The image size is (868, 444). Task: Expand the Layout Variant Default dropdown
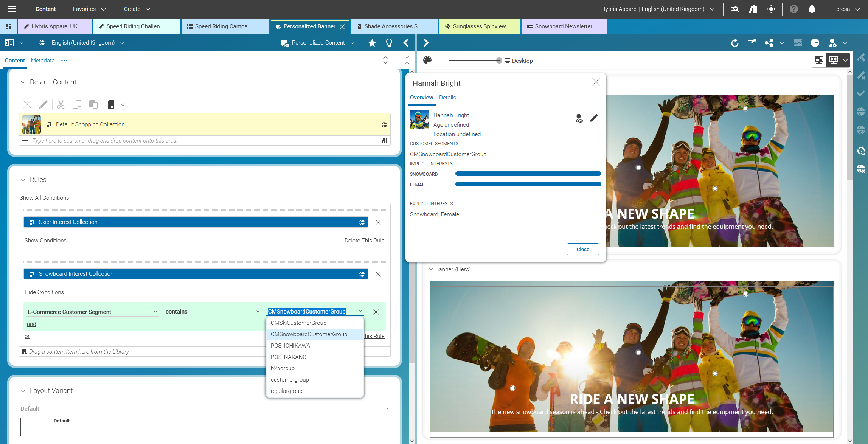point(387,408)
